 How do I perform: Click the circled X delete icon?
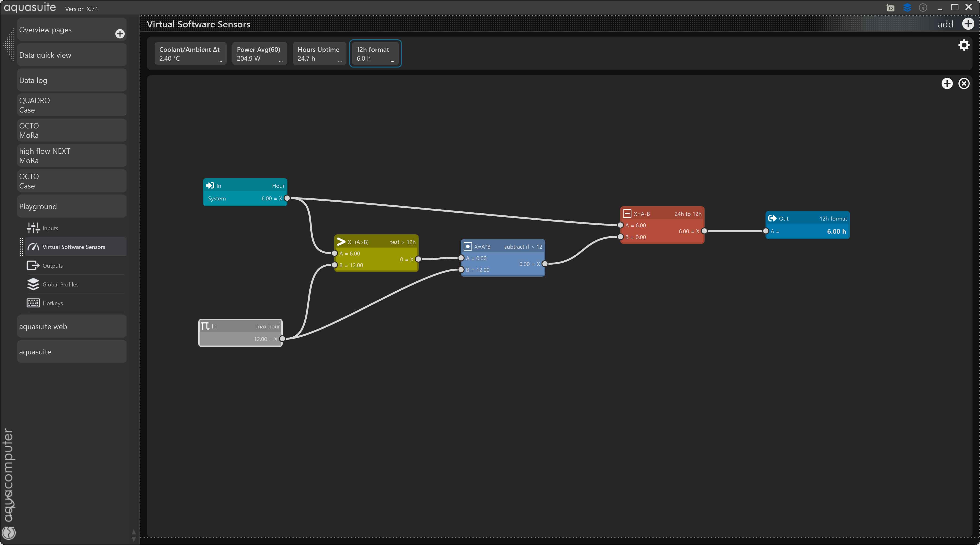[x=964, y=83]
